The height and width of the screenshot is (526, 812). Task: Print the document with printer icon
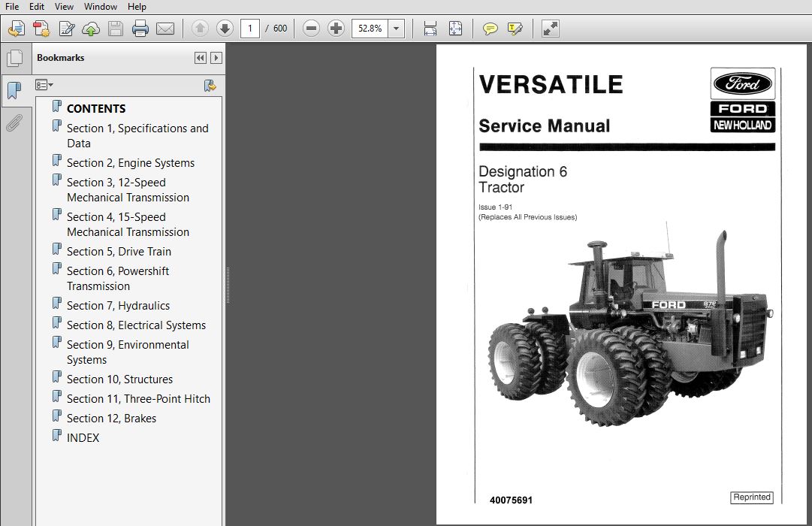click(140, 29)
